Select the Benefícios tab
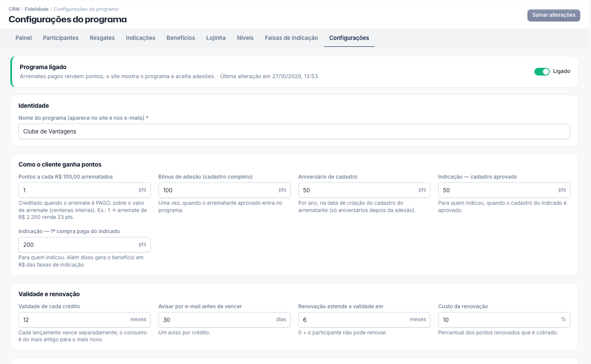591x364 pixels. coord(181,38)
